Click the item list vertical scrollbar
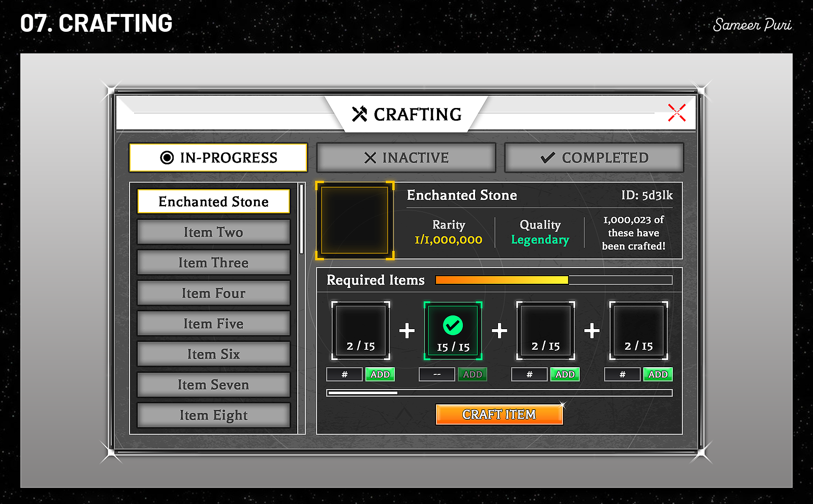Viewport: 813px width, 504px height. (301, 219)
